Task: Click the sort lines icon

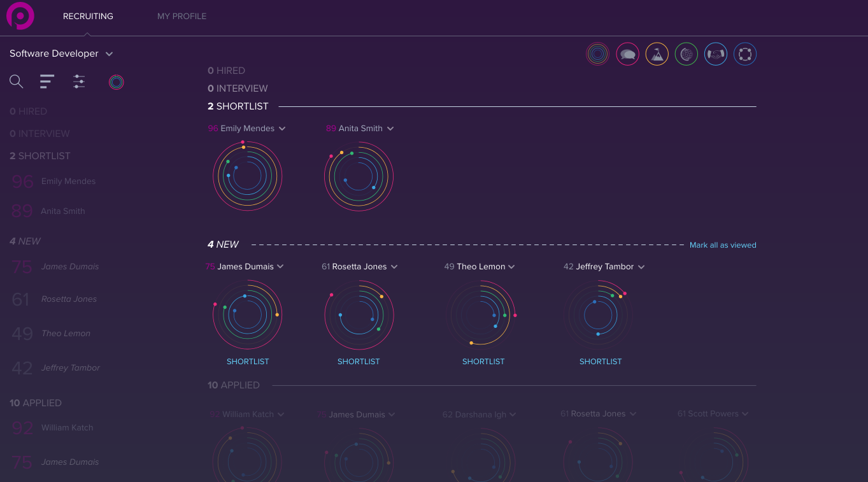Action: point(47,81)
